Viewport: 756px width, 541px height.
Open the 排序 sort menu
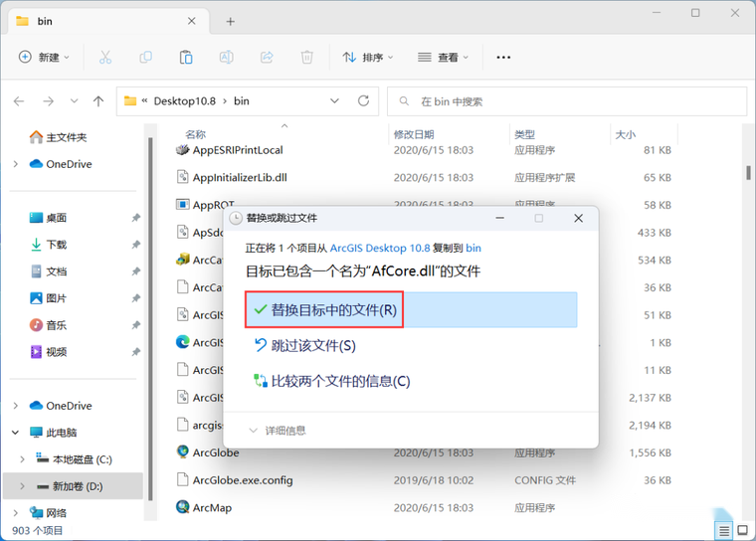(x=368, y=58)
